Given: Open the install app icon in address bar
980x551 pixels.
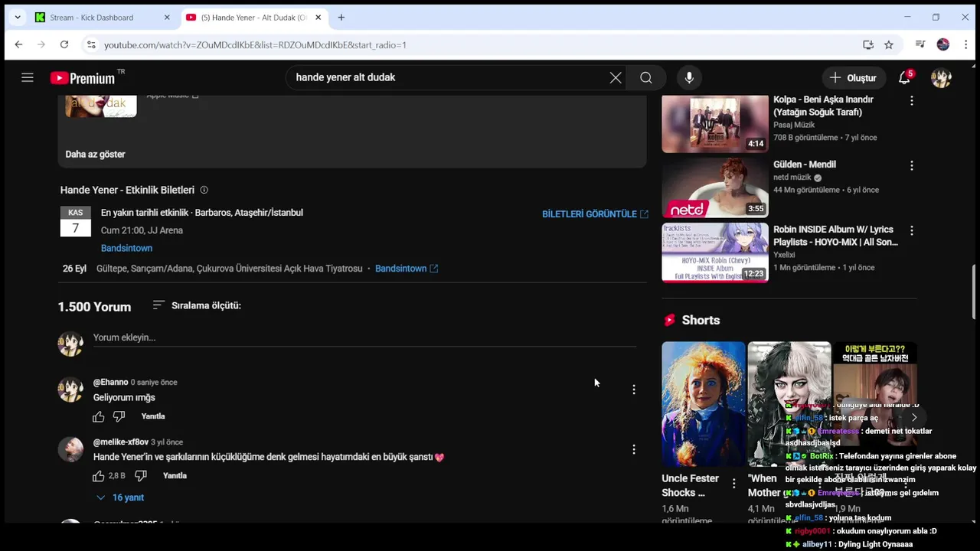Looking at the screenshot, I should (868, 44).
